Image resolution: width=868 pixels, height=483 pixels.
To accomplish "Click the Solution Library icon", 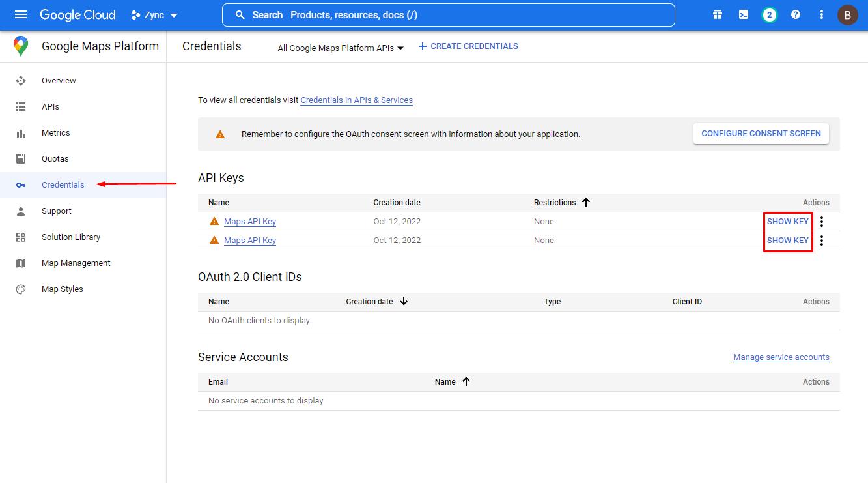I will click(21, 237).
